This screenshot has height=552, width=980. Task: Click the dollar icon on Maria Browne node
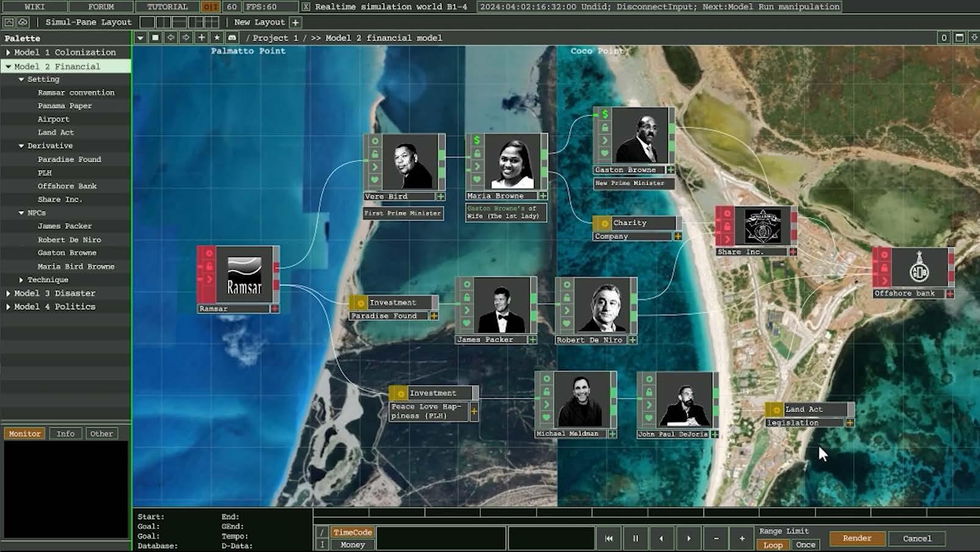tap(477, 140)
